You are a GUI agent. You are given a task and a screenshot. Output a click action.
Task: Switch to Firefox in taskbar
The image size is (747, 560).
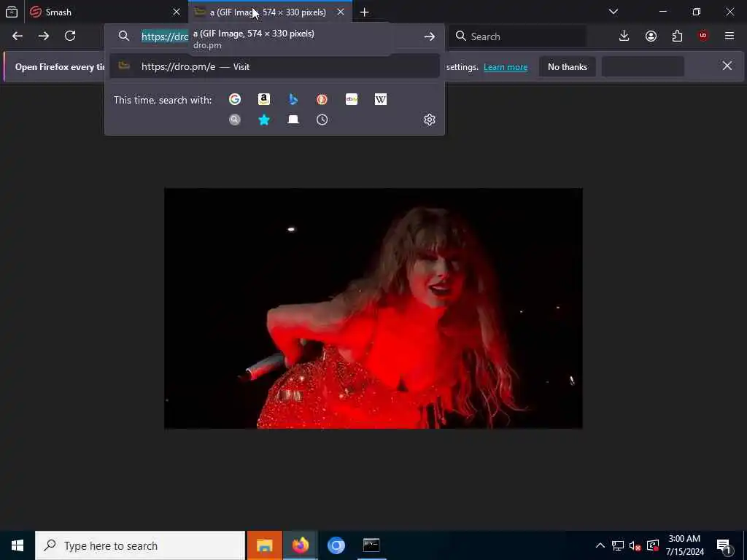(300, 545)
